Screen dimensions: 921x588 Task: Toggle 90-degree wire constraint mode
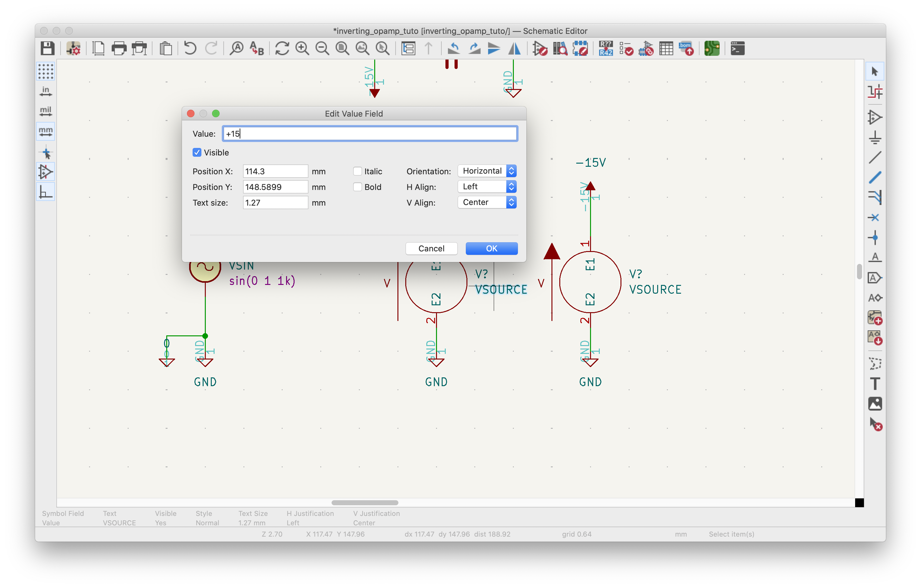tap(45, 192)
